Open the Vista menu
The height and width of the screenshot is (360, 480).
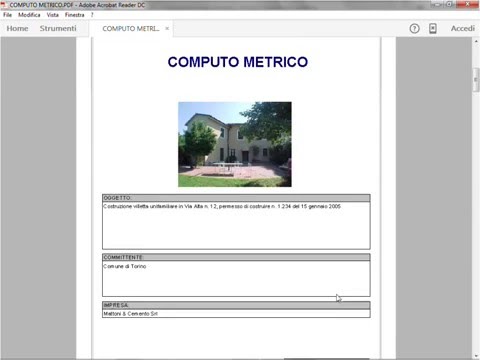[x=53, y=15]
